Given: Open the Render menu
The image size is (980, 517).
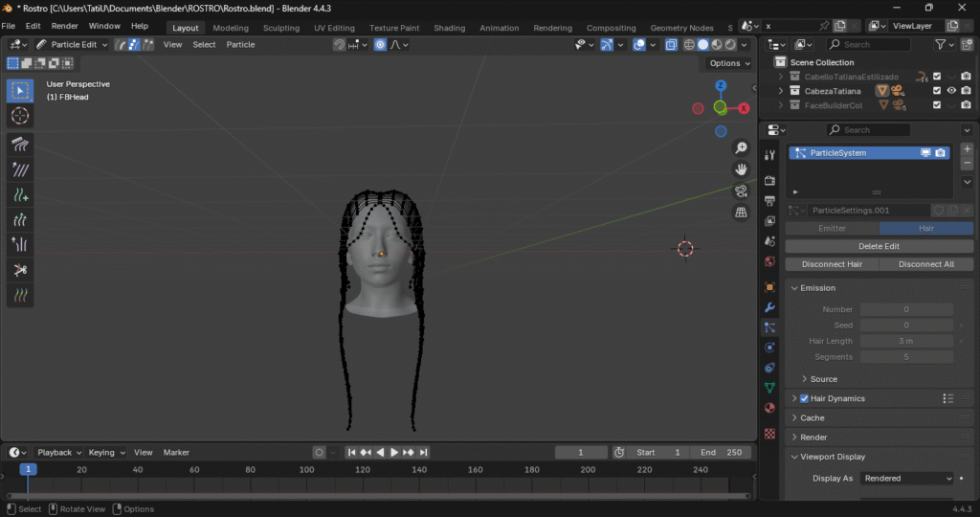Looking at the screenshot, I should pyautogui.click(x=64, y=26).
